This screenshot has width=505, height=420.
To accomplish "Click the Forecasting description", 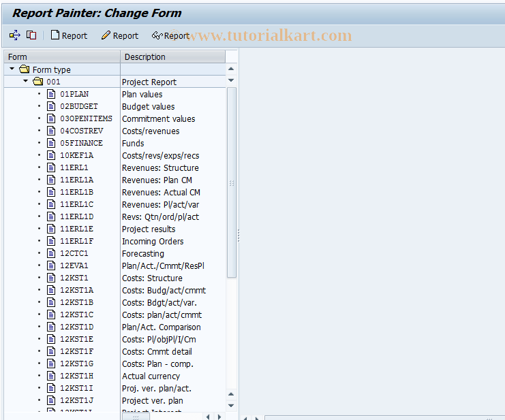I will [x=143, y=254].
